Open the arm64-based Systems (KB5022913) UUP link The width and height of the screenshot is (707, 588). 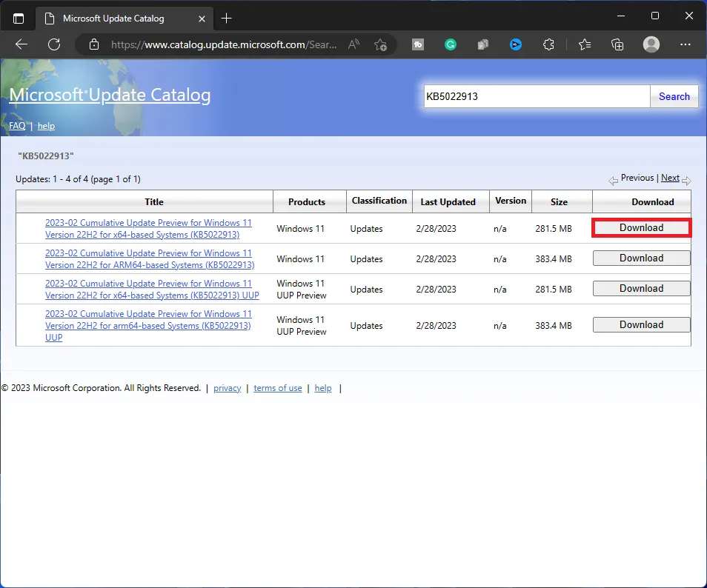[x=148, y=325]
